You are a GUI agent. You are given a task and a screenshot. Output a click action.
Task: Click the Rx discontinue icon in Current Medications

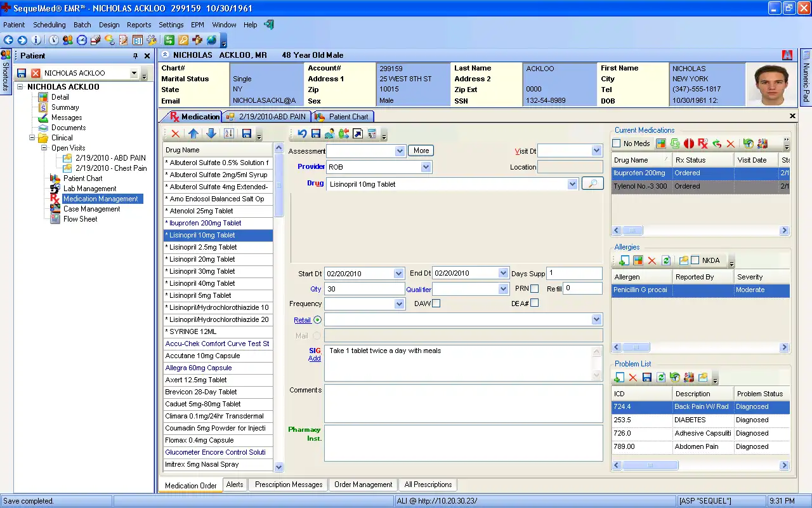coord(702,144)
